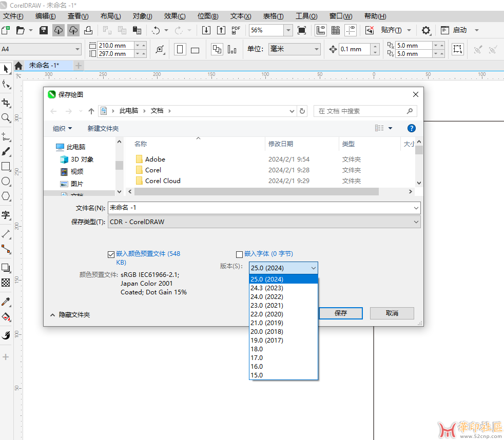Open the Bitmaps menu
Screen dimensions: 504x440
pos(208,16)
